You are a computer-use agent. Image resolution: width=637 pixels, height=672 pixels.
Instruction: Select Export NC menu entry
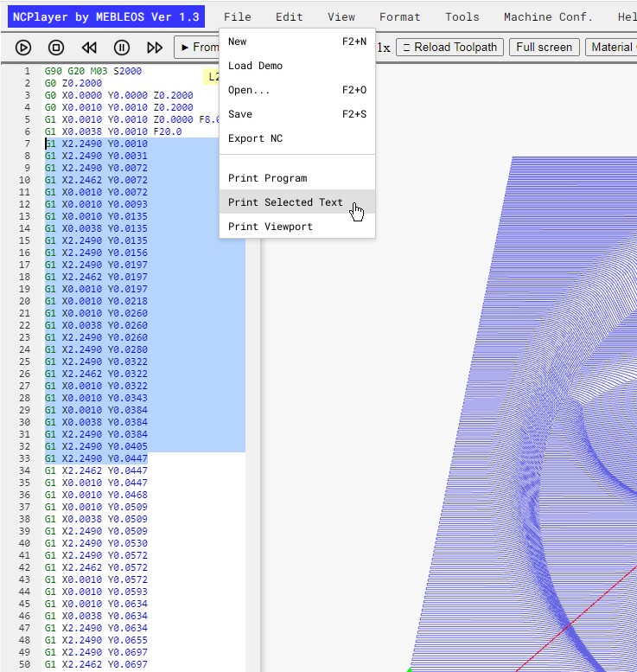[x=297, y=138]
